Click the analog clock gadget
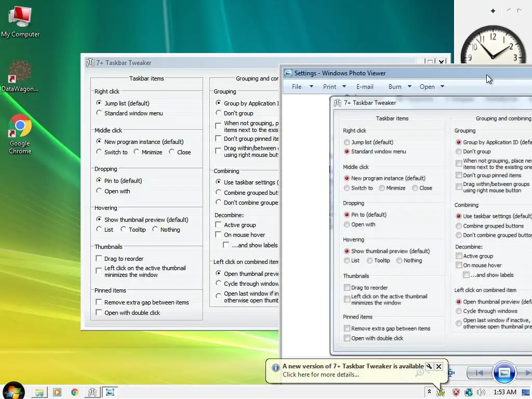 (x=493, y=45)
